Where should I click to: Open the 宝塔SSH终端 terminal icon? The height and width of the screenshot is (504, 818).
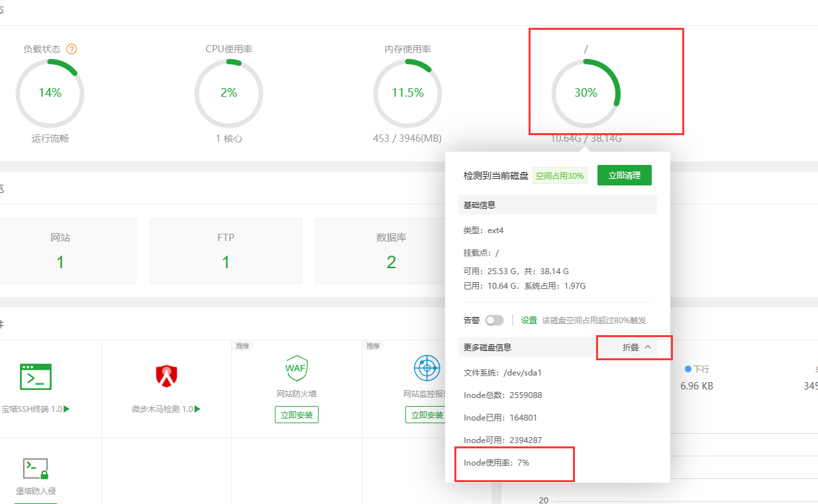point(36,376)
